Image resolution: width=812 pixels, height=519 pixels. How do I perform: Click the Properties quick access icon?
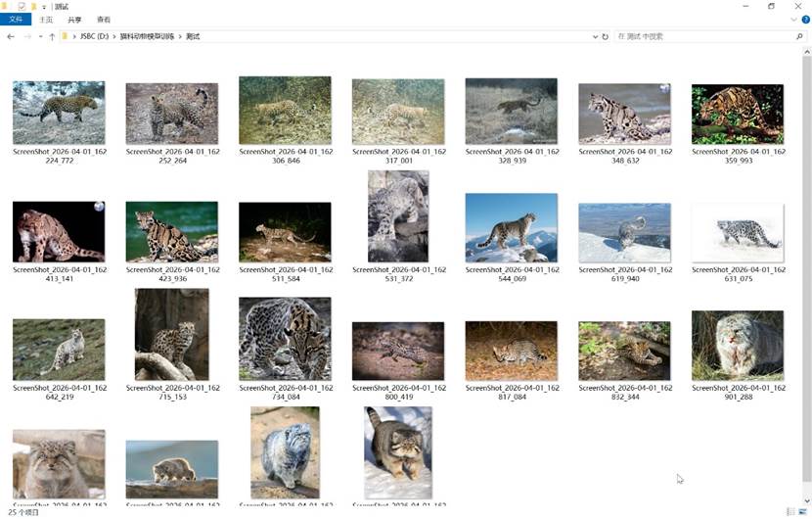(x=22, y=6)
